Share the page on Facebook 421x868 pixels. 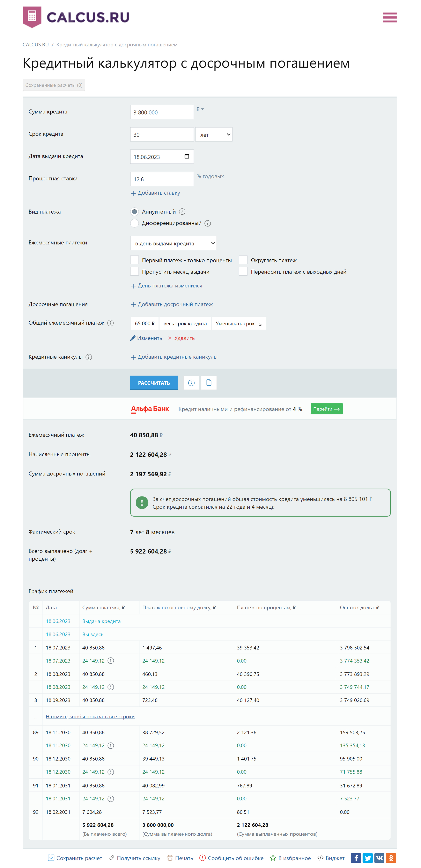coord(356,858)
